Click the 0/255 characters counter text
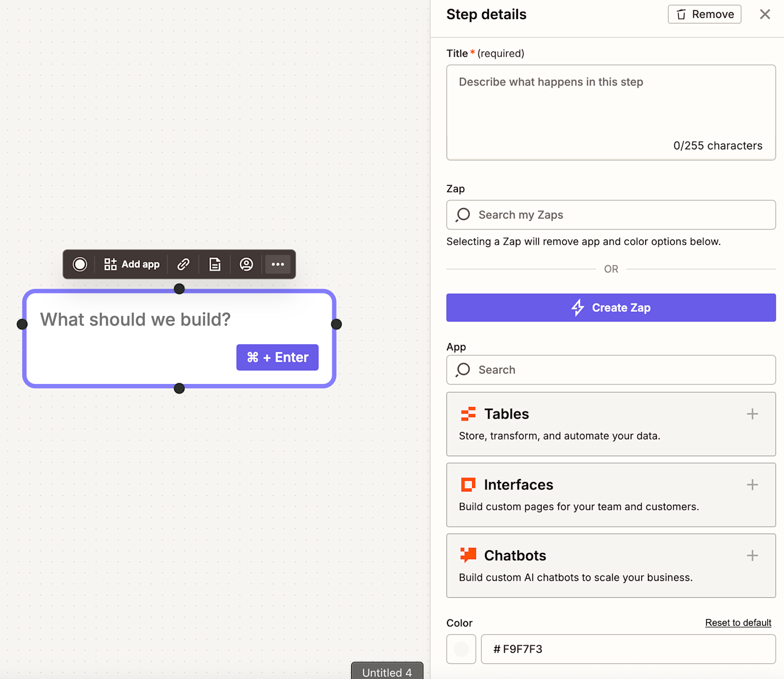Image resolution: width=784 pixels, height=679 pixels. click(x=718, y=146)
